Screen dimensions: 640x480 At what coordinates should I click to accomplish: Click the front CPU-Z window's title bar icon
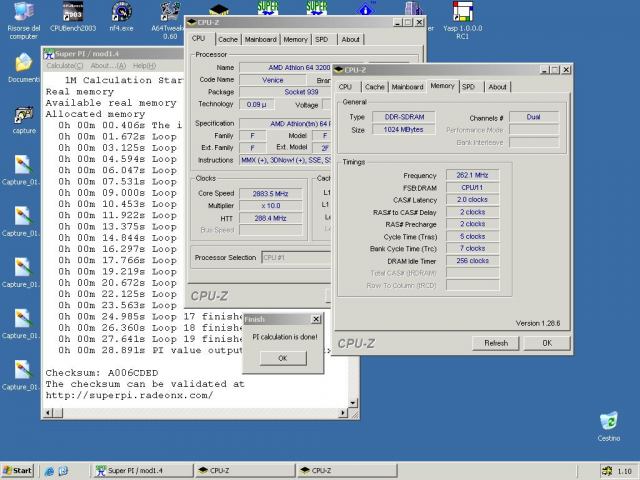(x=338, y=70)
